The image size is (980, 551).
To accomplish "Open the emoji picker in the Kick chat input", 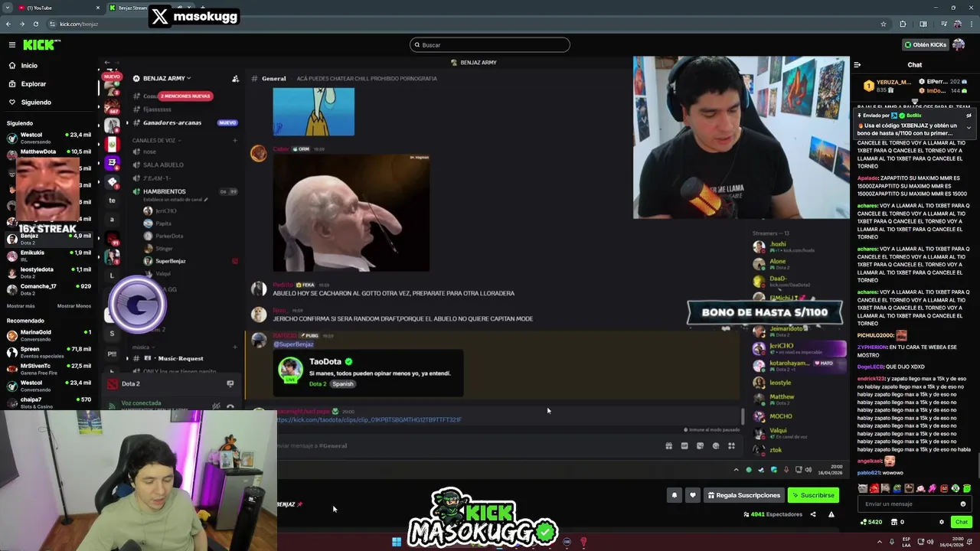I will point(963,504).
